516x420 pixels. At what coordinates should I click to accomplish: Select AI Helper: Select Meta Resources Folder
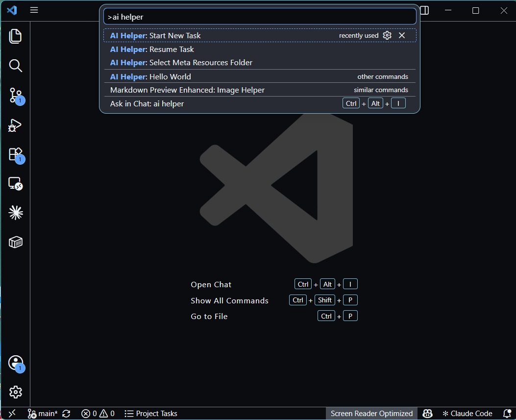point(260,63)
